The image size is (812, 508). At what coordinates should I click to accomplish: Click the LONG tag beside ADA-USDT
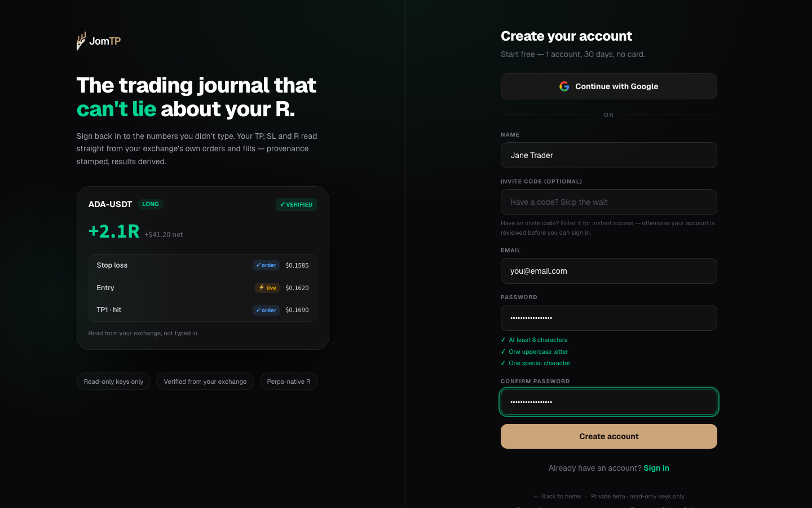pos(151,204)
